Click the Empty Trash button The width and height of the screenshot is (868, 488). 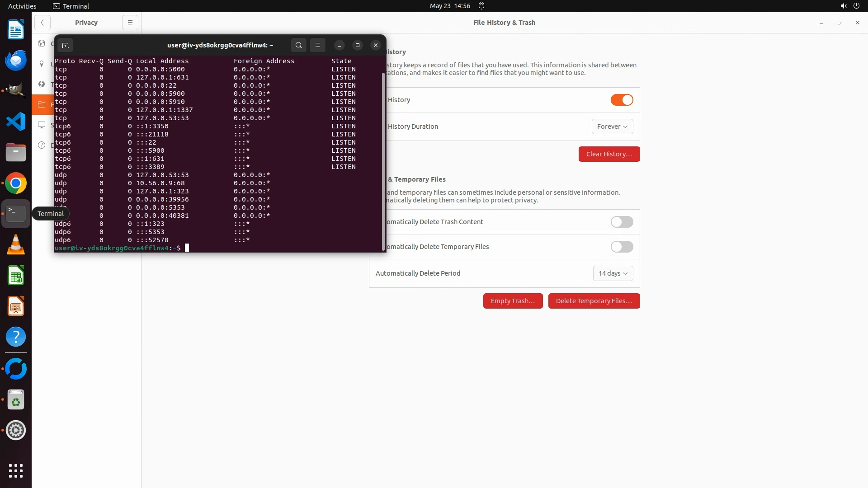pyautogui.click(x=512, y=301)
